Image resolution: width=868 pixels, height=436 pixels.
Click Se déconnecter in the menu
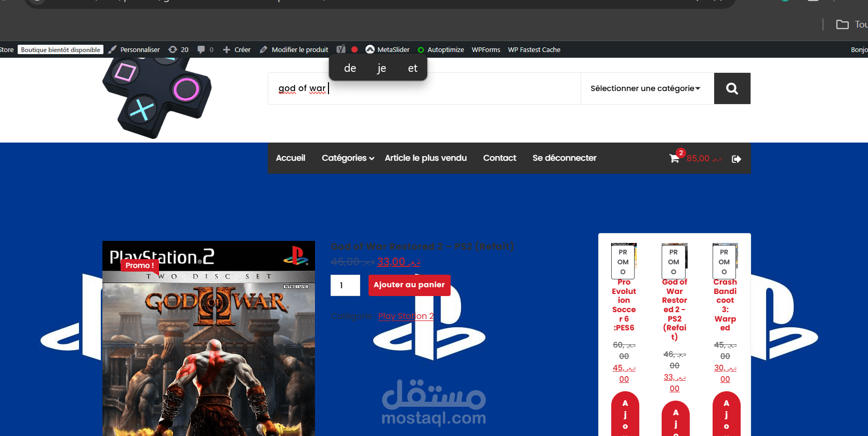(x=564, y=158)
